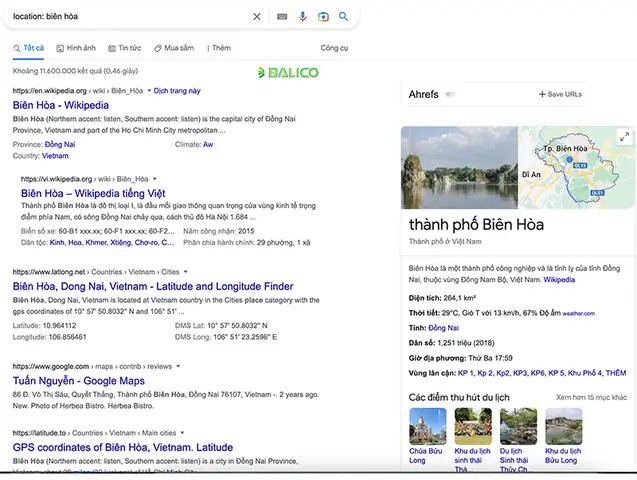Expand dropdown arrow beside latlong.net URL
Screen dimensions: 637x480
tap(186, 272)
